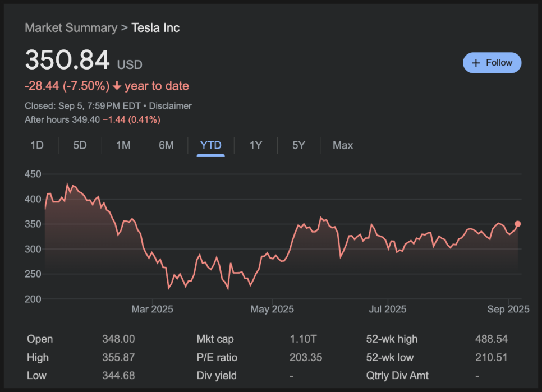Click the 250 y-axis label
The height and width of the screenshot is (392, 542).
(x=33, y=274)
